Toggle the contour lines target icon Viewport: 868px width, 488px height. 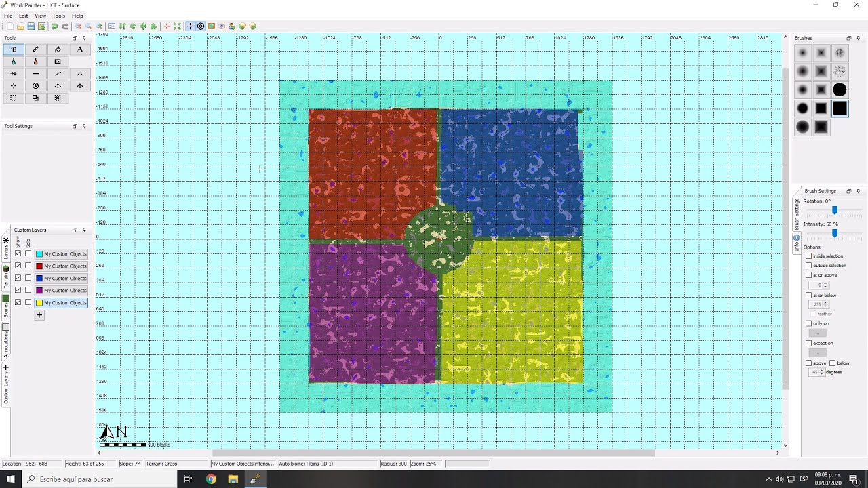tap(201, 26)
